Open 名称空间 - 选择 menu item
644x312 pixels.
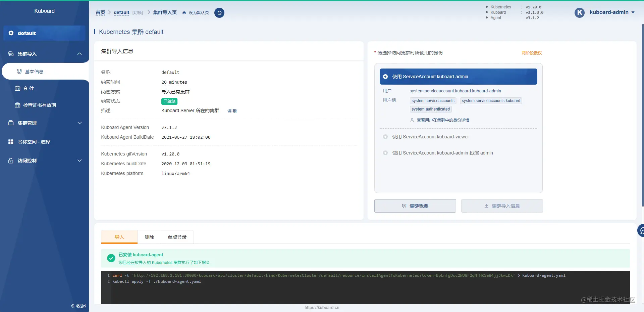[x=44, y=142]
